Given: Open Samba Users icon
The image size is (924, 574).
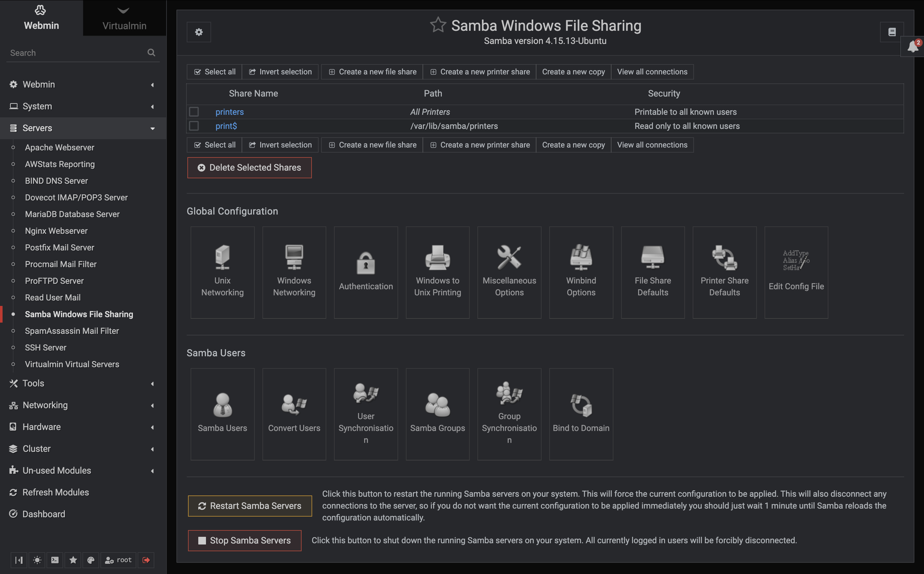Looking at the screenshot, I should 222,414.
